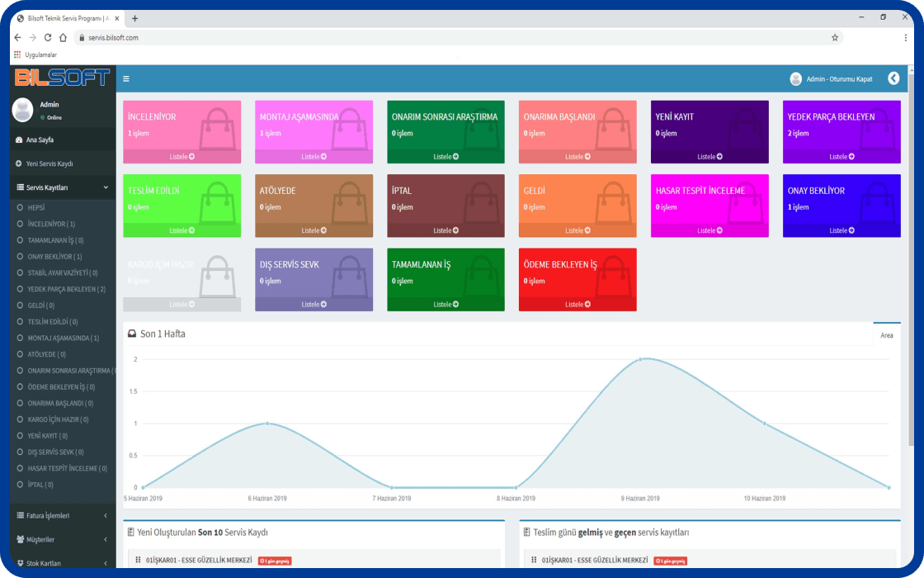Screen dimensions: 924x578
Task: Open Uygulamalar apps shortcut in bookmarks bar
Action: 35,54
